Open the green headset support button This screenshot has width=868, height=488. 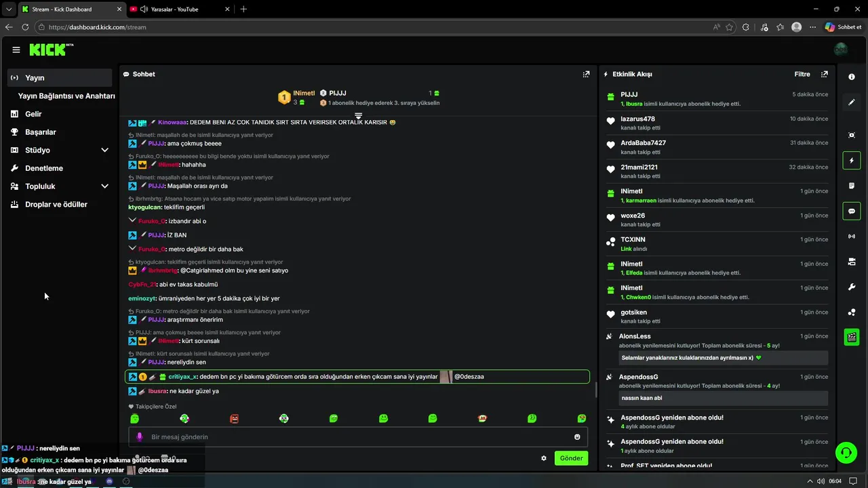(846, 451)
